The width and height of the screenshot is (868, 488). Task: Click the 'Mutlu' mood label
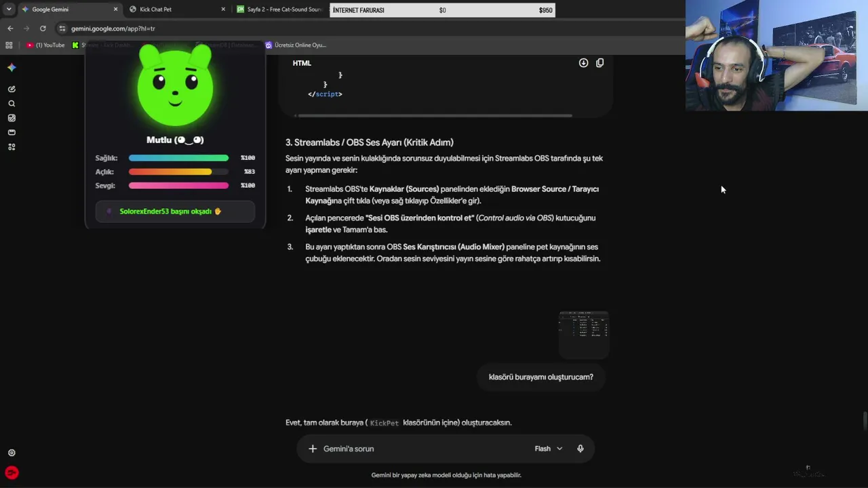point(175,140)
